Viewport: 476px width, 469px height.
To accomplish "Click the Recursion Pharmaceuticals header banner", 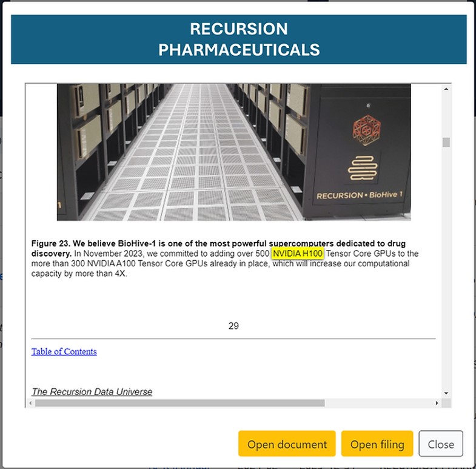I will click(239, 39).
